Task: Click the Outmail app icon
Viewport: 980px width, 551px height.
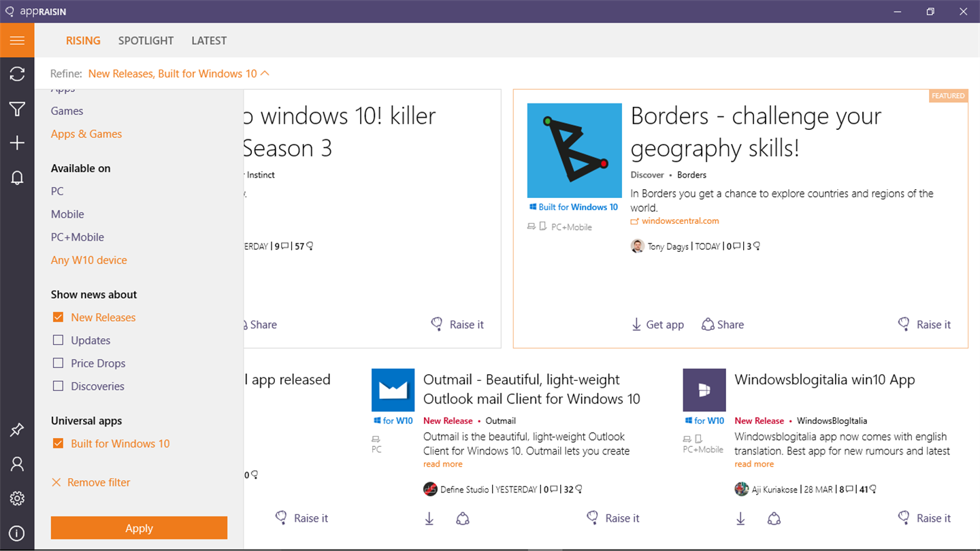Action: 393,390
